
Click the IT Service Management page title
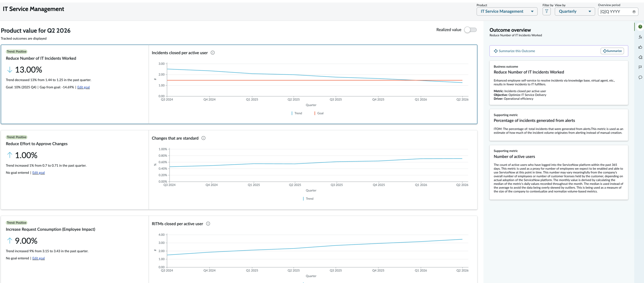coord(33,9)
